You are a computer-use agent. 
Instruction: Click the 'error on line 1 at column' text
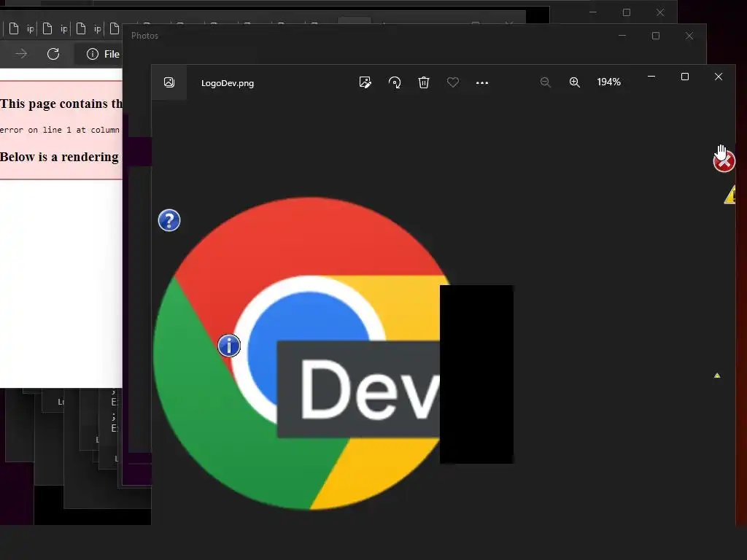(60, 130)
